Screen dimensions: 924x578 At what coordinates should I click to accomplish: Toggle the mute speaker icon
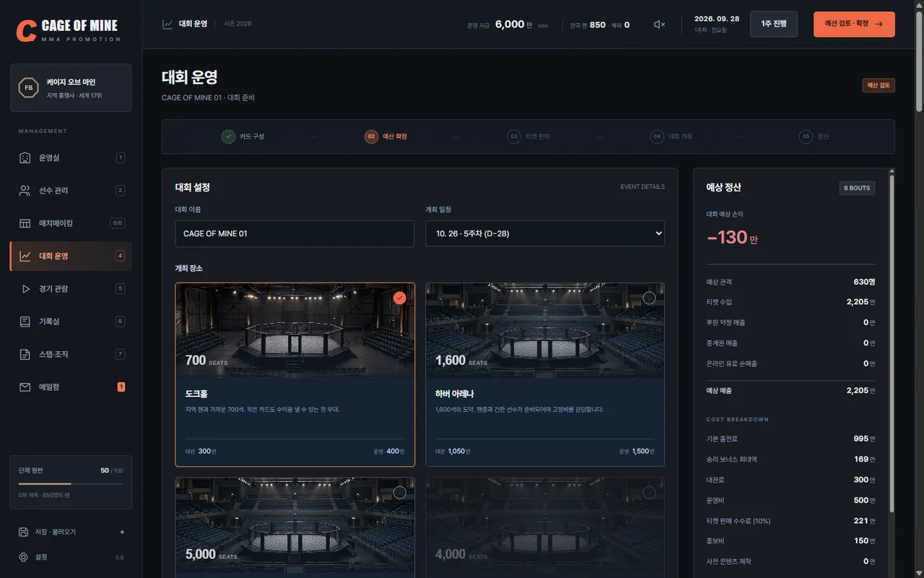pyautogui.click(x=659, y=25)
